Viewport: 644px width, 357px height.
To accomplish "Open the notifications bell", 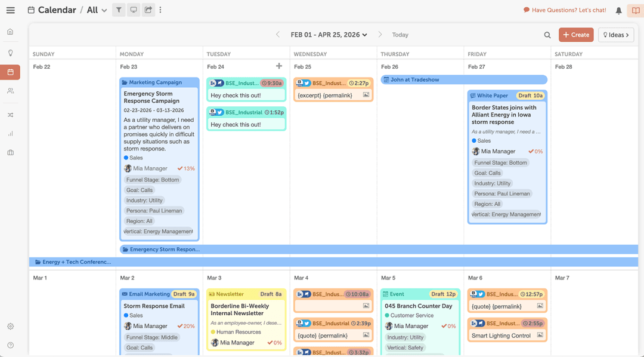I will tap(618, 10).
